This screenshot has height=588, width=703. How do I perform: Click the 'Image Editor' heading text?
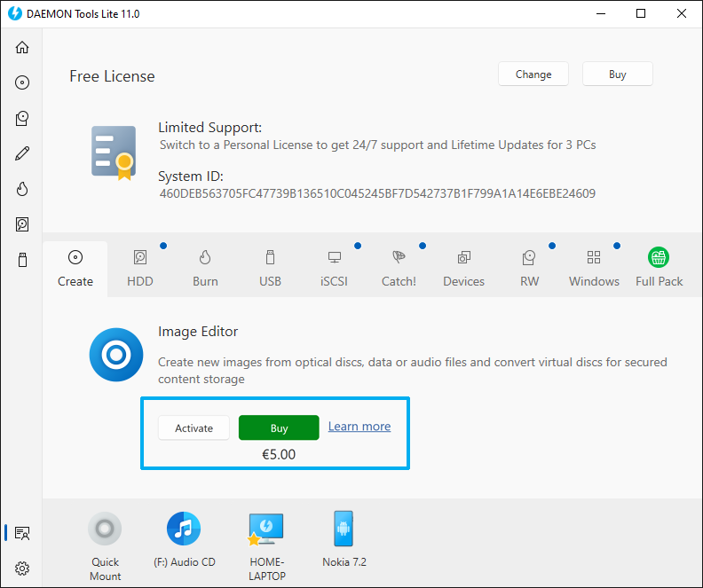click(x=198, y=332)
